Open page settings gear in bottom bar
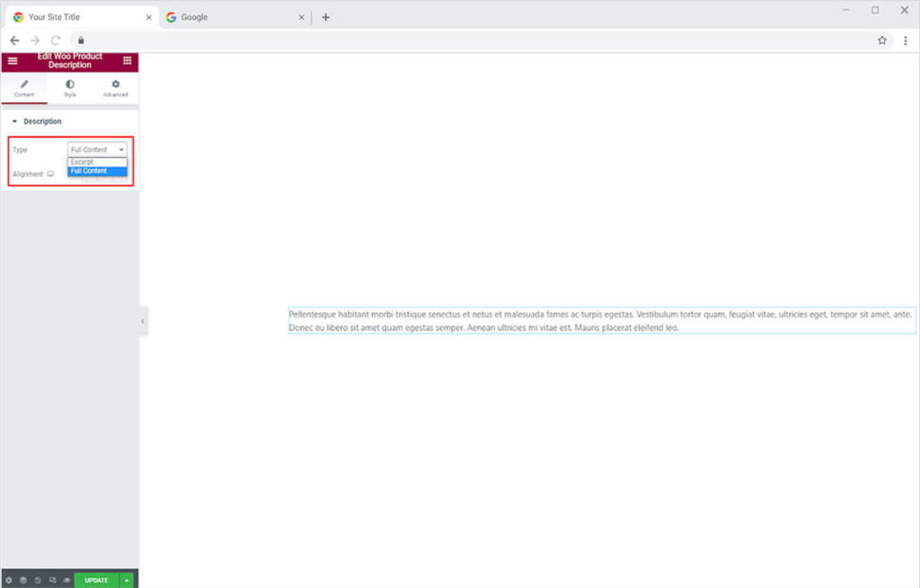Viewport: 920px width, 588px height. (9, 580)
